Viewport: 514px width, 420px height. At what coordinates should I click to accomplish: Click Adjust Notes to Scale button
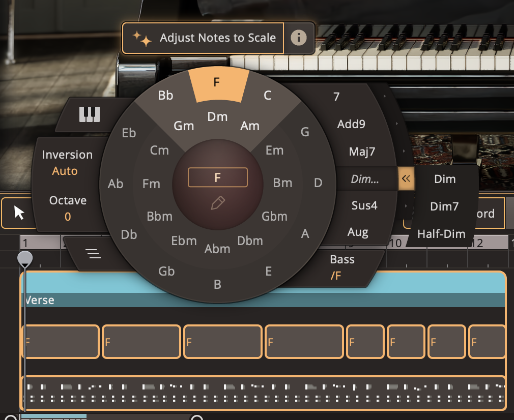coord(203,38)
